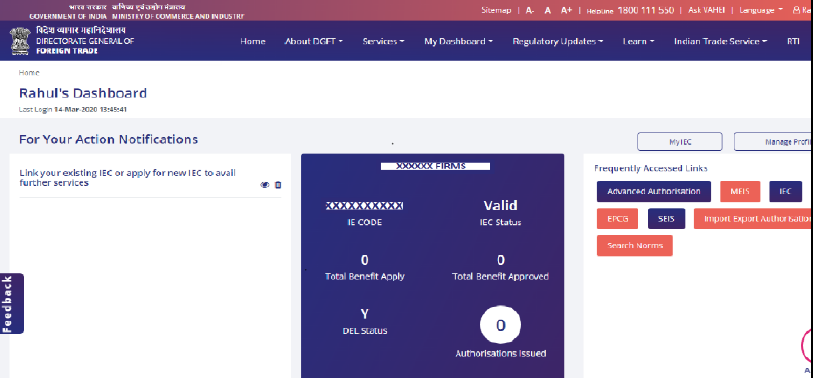Click the Authorisations Issued count circle

[500, 325]
